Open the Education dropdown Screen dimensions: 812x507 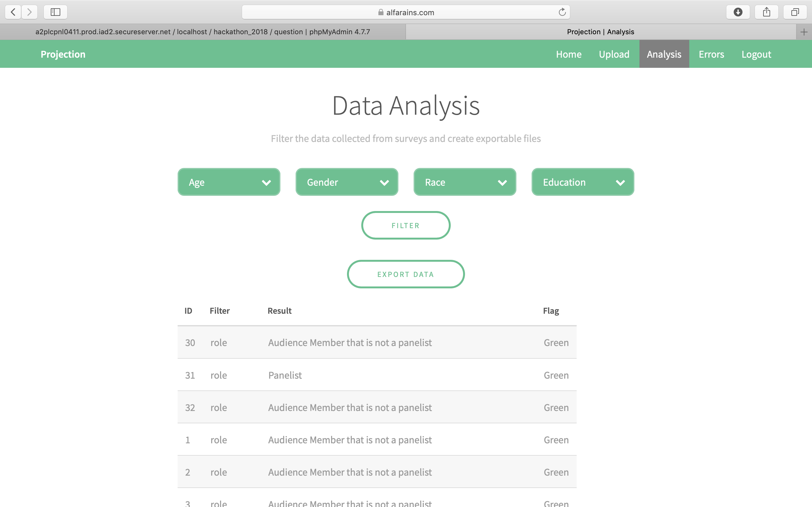[x=582, y=182]
